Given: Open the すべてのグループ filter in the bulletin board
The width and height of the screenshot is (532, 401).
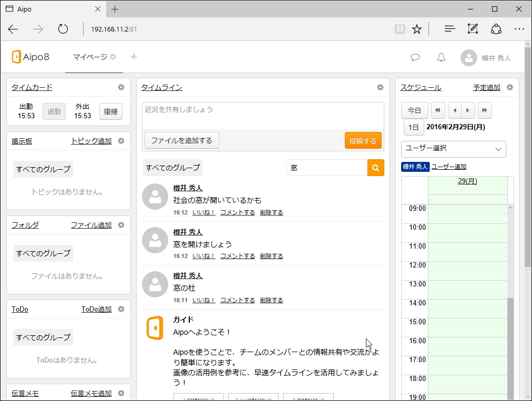Looking at the screenshot, I should 43,169.
